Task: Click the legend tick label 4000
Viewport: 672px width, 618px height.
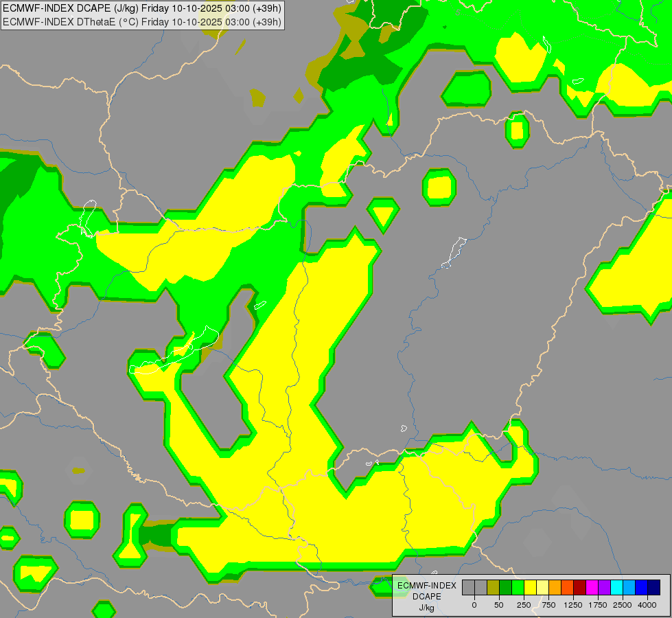Action: point(647,605)
